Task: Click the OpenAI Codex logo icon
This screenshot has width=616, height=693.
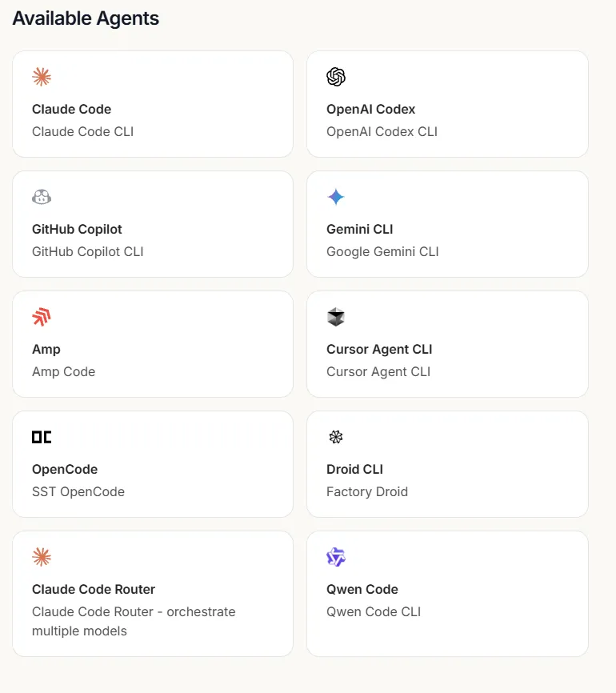Action: click(336, 77)
